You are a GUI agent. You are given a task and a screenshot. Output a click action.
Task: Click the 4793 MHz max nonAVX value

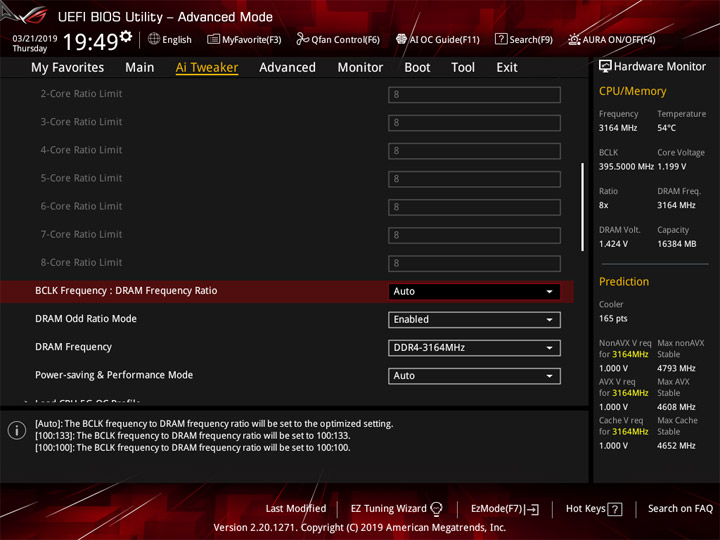pyautogui.click(x=676, y=368)
